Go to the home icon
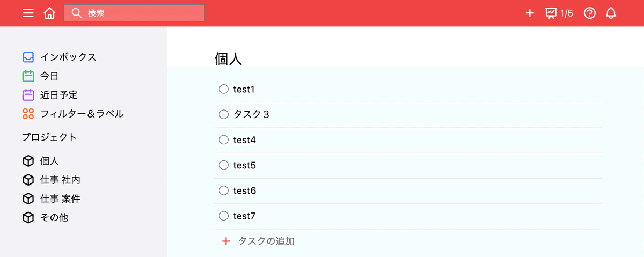The height and width of the screenshot is (257, 644). [x=49, y=13]
